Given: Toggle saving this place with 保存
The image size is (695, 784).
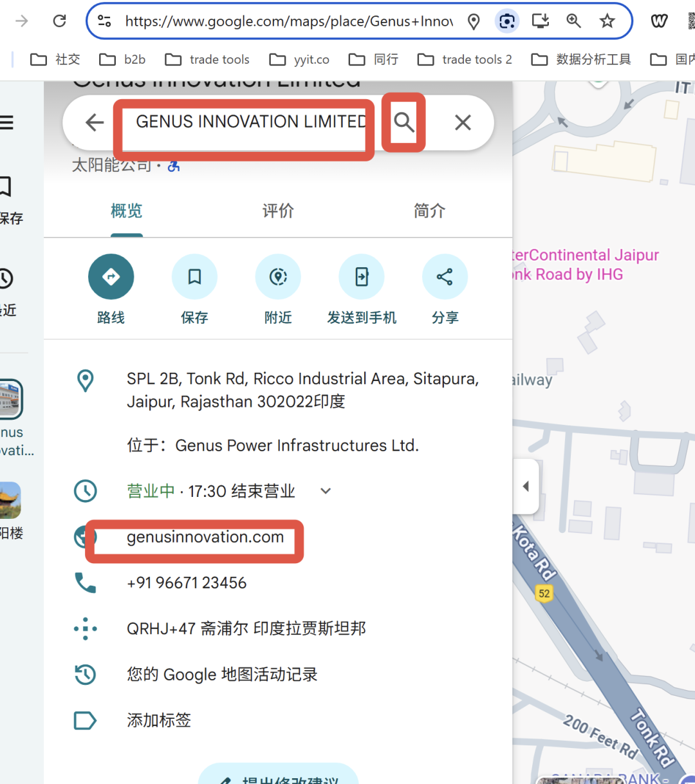Looking at the screenshot, I should (x=194, y=276).
